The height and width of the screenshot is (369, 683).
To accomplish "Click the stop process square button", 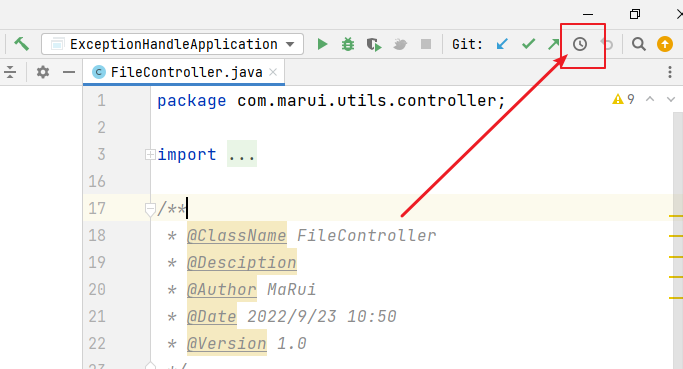I will [426, 44].
